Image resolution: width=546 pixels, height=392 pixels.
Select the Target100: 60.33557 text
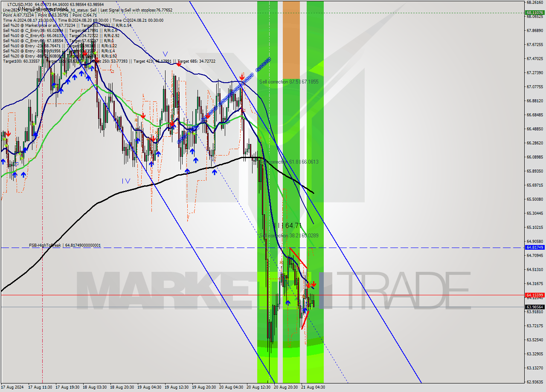pyautogui.click(x=21, y=61)
